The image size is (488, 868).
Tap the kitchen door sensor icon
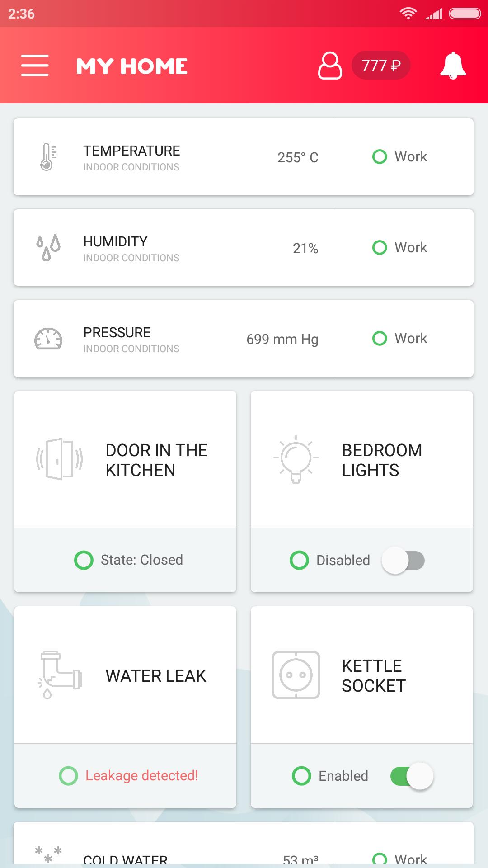(x=60, y=459)
